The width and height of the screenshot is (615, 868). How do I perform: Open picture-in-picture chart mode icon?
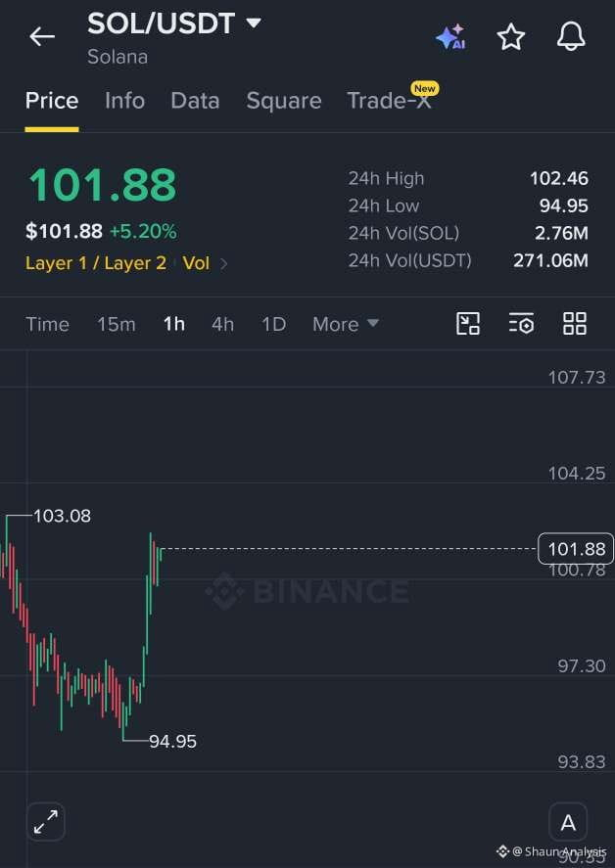click(468, 323)
